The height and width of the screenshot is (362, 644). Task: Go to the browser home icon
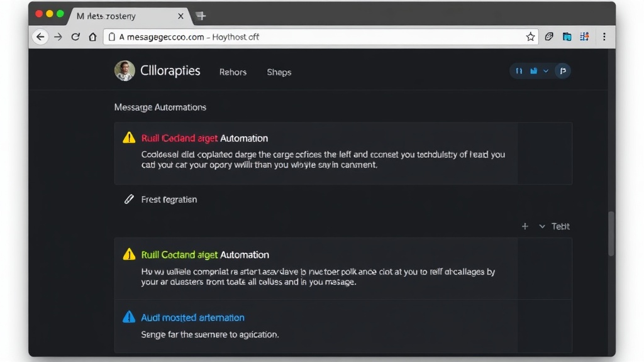(92, 37)
